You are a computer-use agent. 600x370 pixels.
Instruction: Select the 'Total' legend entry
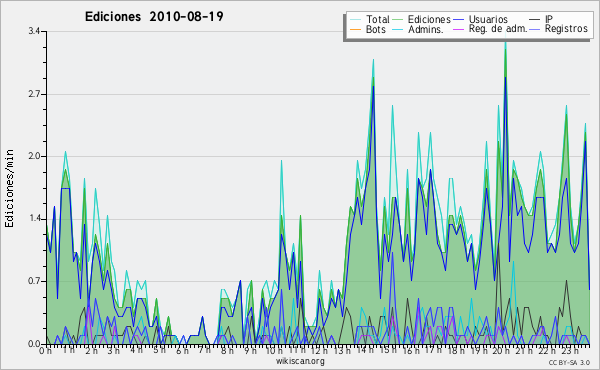(x=378, y=19)
